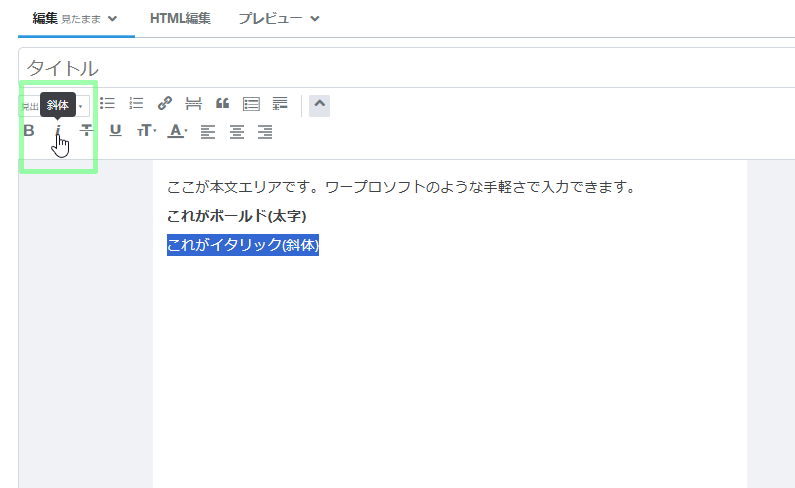Insert read-more divider line
The image size is (795, 488).
point(193,103)
